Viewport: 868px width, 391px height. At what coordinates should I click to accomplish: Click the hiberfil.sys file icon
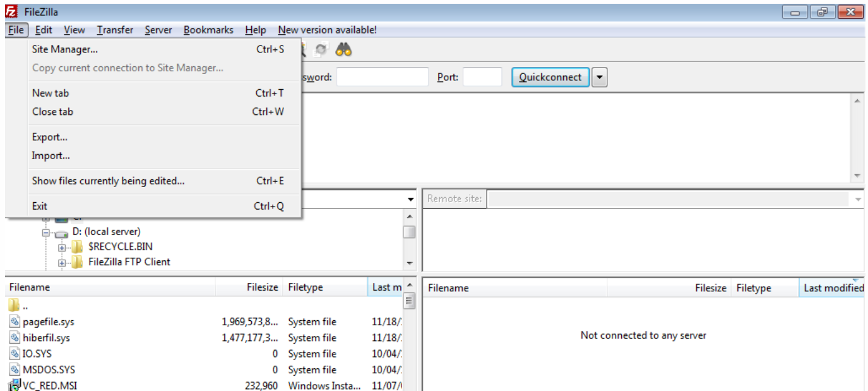[15, 338]
